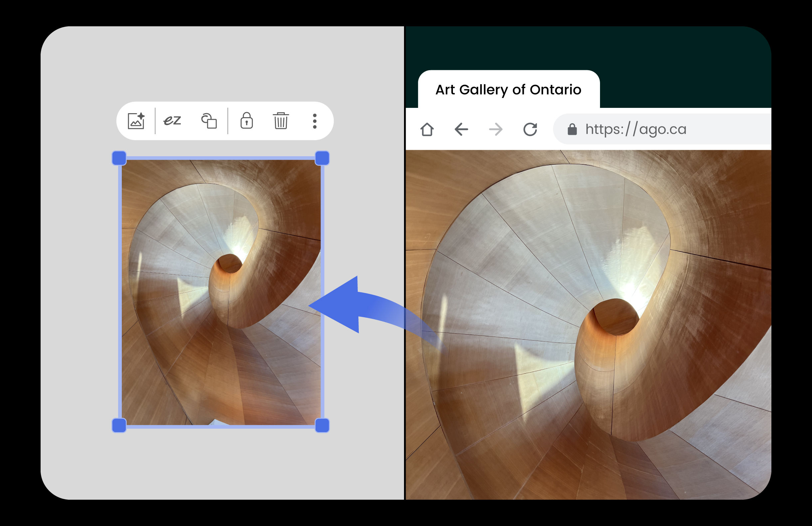Screen dimensions: 812x526
Task: Click the 'ez' handwriting style icon
Action: [x=172, y=121]
